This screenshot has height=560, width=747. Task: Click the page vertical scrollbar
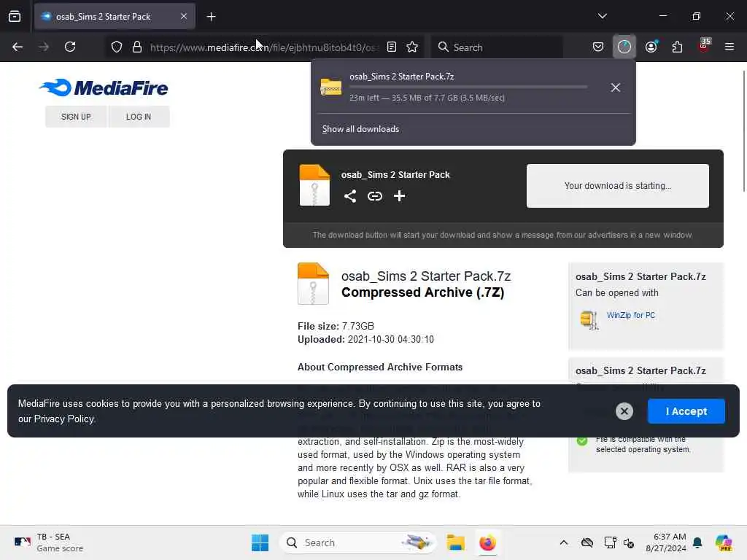tap(743, 131)
